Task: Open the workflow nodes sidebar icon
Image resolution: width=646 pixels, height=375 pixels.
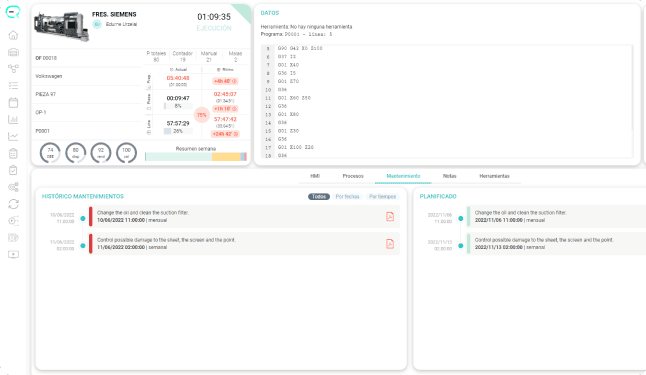Action: (x=13, y=69)
